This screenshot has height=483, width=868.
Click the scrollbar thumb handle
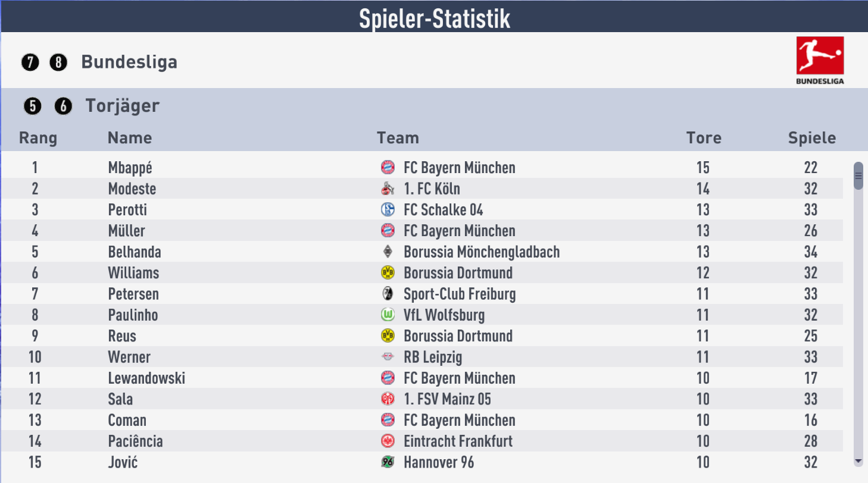pos(858,175)
